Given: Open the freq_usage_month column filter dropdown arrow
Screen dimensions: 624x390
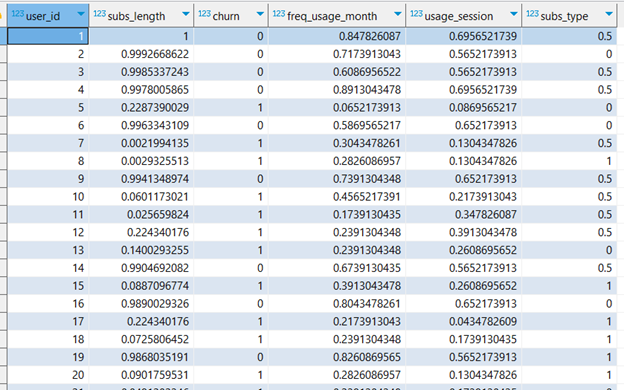Looking at the screenshot, I should click(397, 14).
